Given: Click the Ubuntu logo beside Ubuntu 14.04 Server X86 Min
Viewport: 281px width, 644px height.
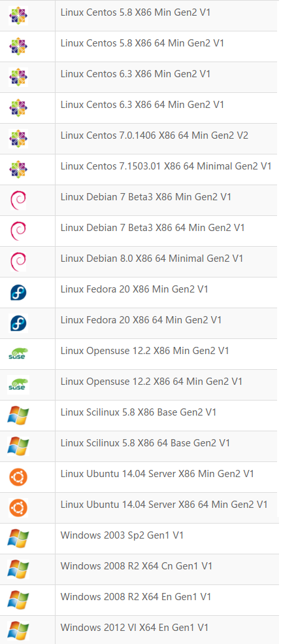Looking at the screenshot, I should coord(18,477).
